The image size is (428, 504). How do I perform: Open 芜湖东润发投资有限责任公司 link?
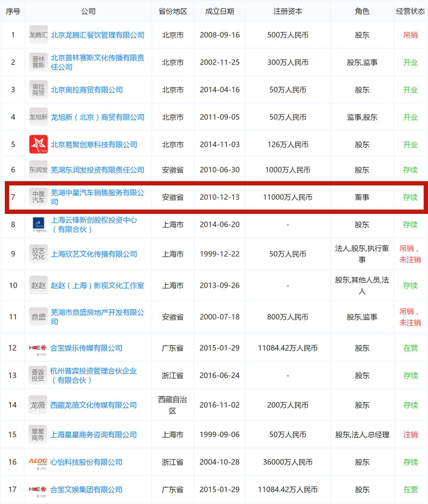coord(97,170)
